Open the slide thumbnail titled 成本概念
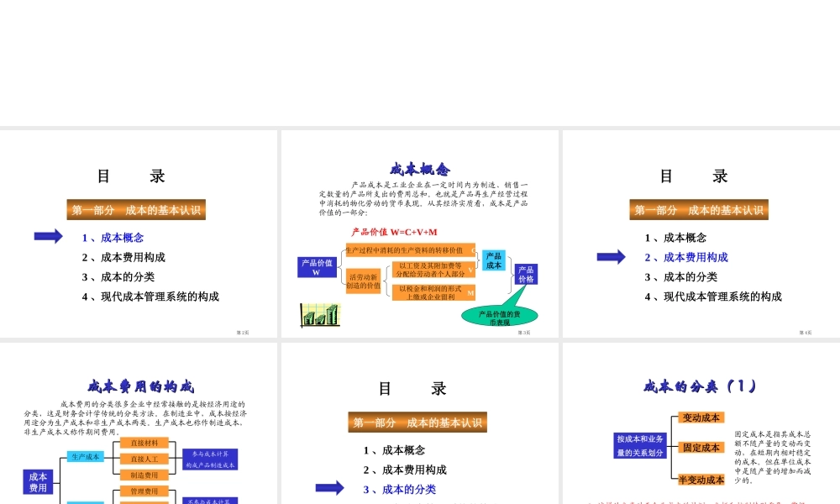Image resolution: width=840 pixels, height=504 pixels. [x=419, y=234]
